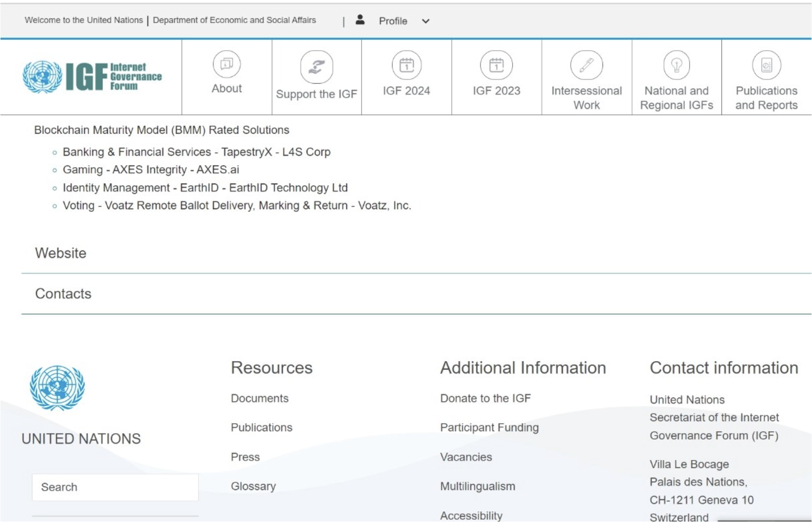Expand the Website section
812x527 pixels.
[61, 253]
